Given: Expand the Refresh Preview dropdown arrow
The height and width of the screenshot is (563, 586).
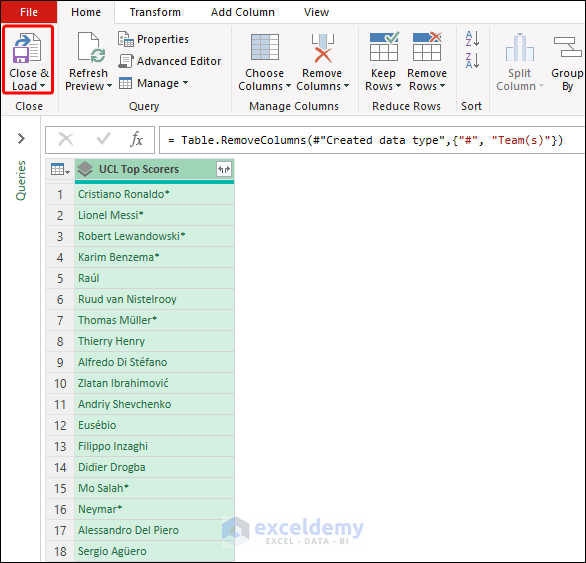Looking at the screenshot, I should (x=110, y=86).
